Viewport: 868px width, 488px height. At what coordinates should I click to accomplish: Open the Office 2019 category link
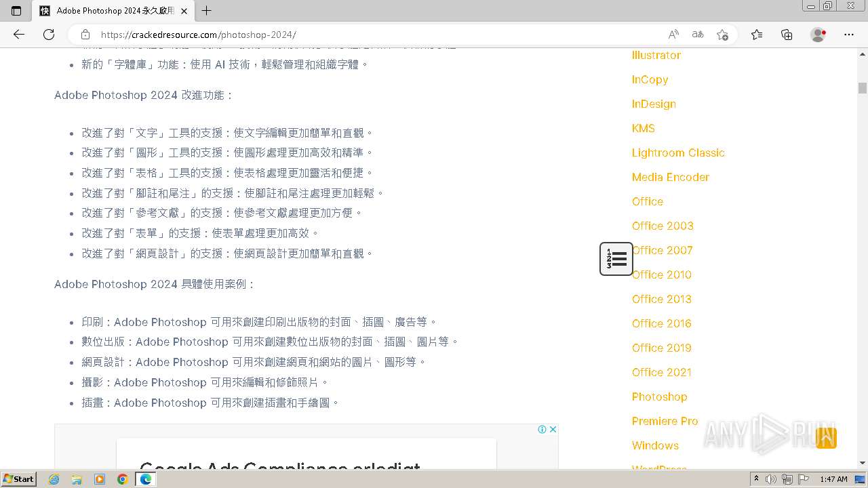(x=662, y=348)
